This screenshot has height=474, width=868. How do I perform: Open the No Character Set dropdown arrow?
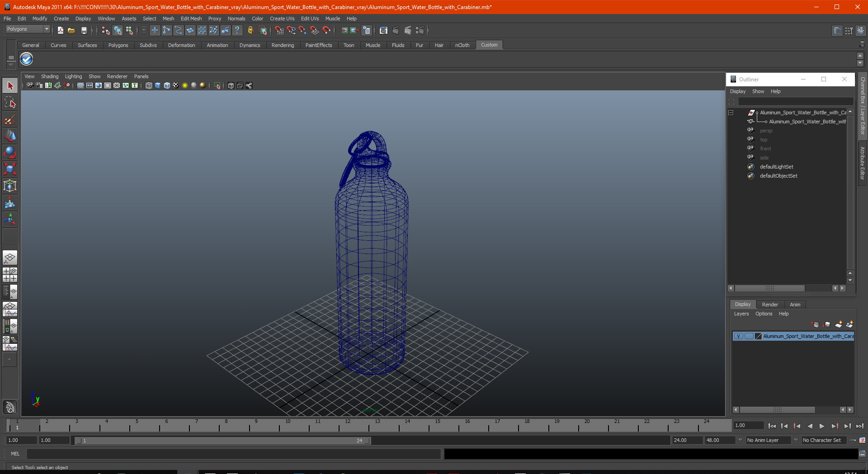pyautogui.click(x=796, y=440)
